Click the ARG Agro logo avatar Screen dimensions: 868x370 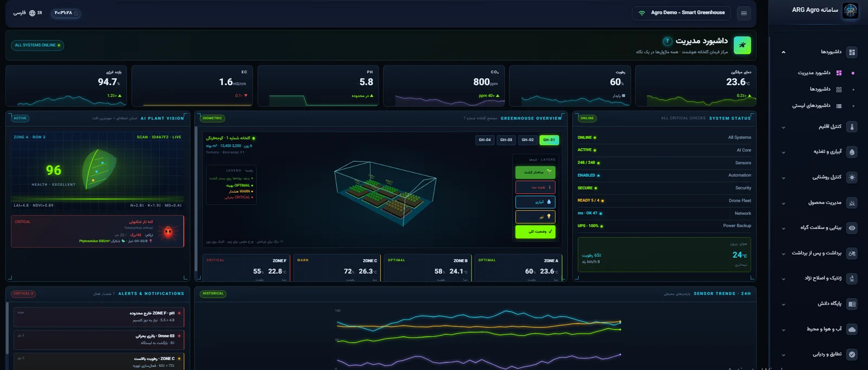(850, 10)
